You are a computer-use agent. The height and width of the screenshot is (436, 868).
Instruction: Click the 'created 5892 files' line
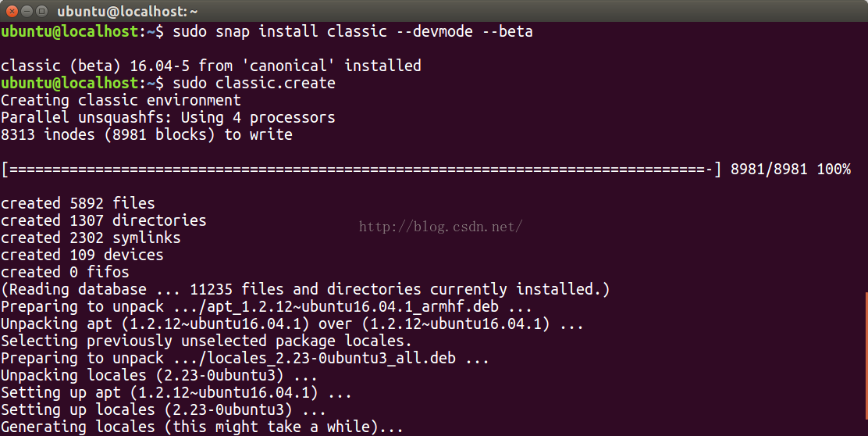78,203
